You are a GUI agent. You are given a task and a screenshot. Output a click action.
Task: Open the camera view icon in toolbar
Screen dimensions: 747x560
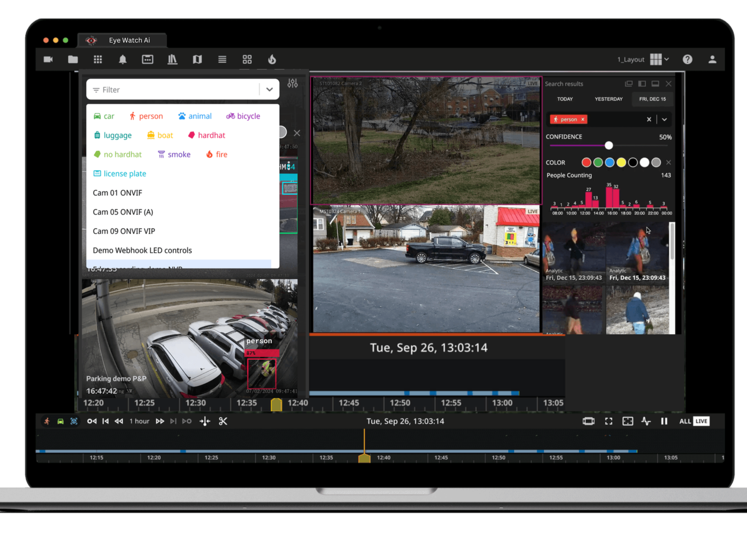[x=48, y=59]
